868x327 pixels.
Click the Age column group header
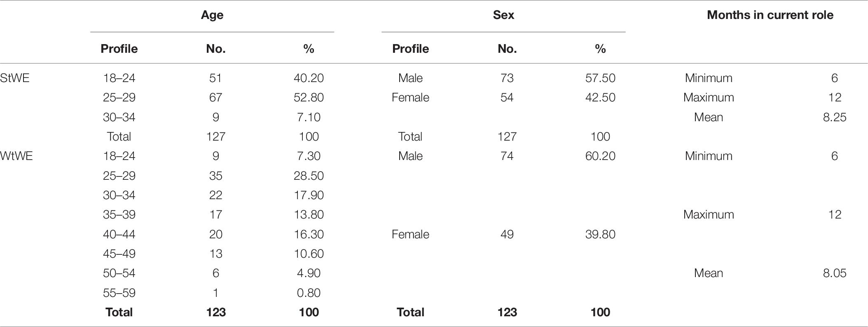tap(212, 15)
